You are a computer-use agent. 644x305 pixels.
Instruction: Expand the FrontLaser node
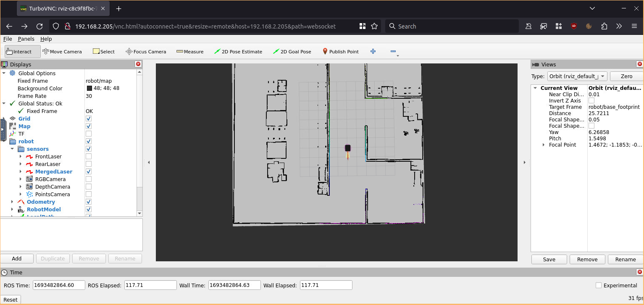(21, 156)
